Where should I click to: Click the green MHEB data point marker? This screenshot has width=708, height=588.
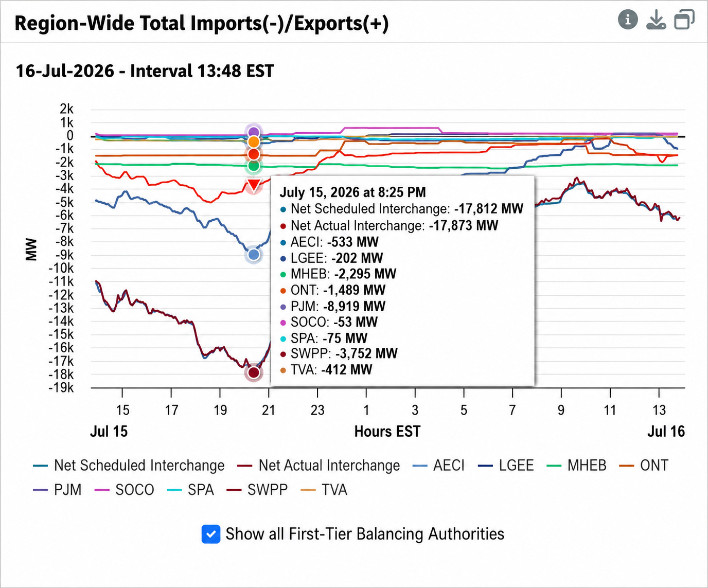pyautogui.click(x=254, y=166)
